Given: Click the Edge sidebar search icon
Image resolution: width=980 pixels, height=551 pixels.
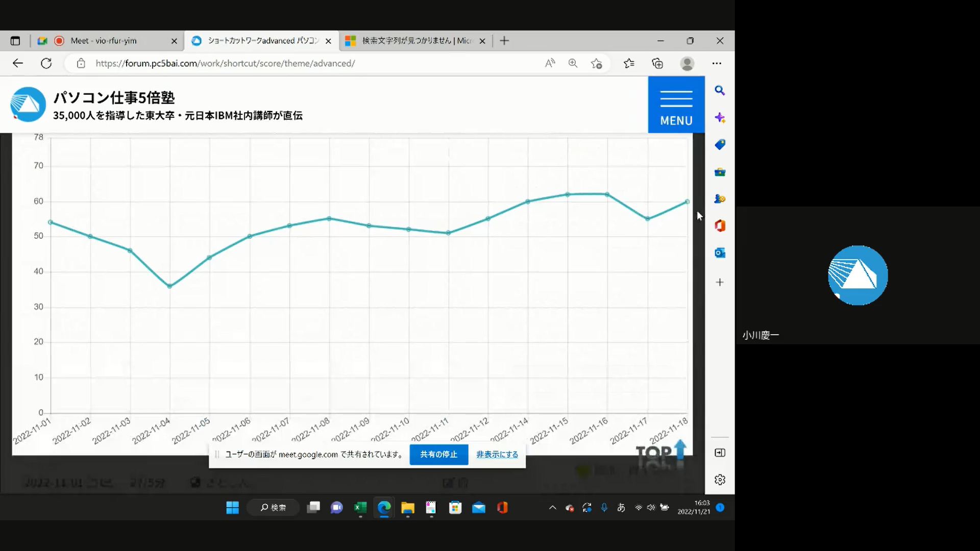Looking at the screenshot, I should click(720, 90).
